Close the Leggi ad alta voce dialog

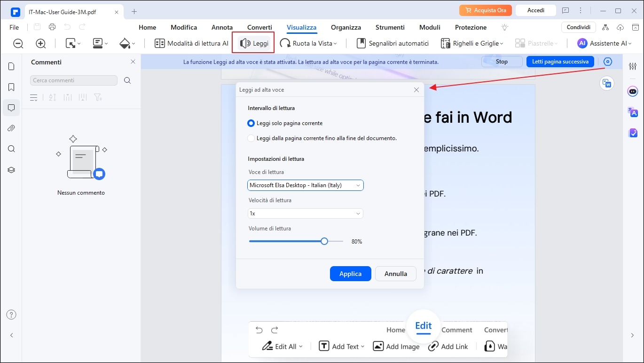pyautogui.click(x=416, y=90)
